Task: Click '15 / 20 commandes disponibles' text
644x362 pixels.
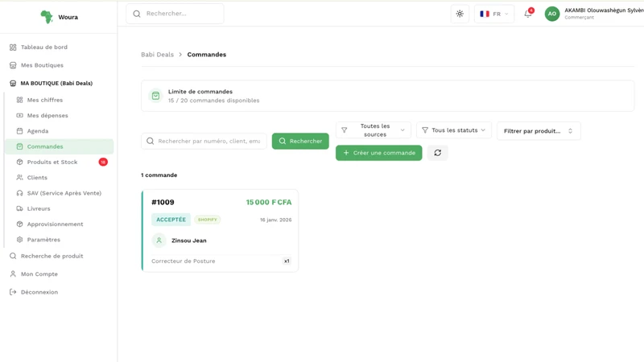Action: click(x=213, y=101)
